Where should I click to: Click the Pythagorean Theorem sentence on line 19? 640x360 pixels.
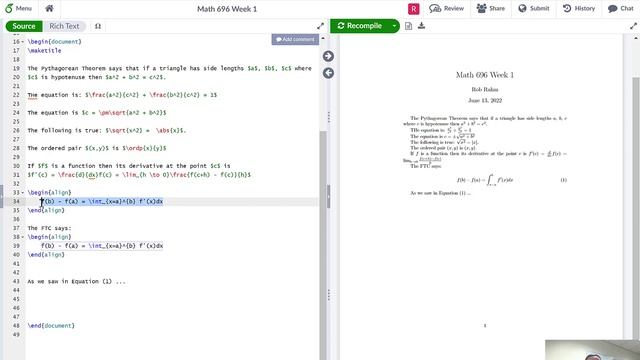(169, 68)
